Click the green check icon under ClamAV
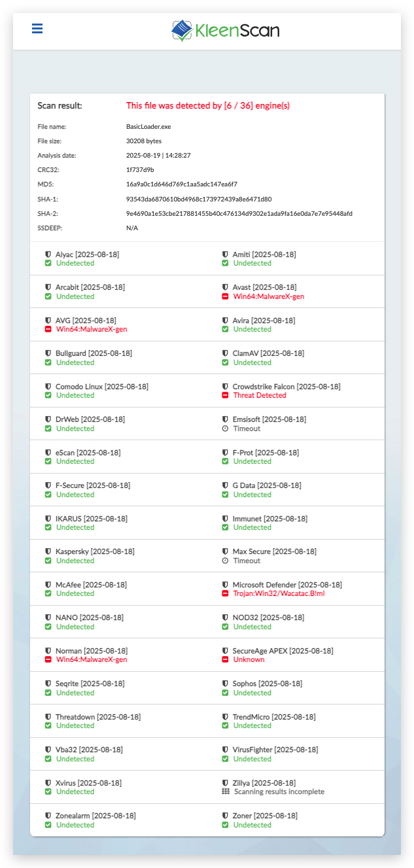This screenshot has height=868, width=414. click(x=225, y=362)
